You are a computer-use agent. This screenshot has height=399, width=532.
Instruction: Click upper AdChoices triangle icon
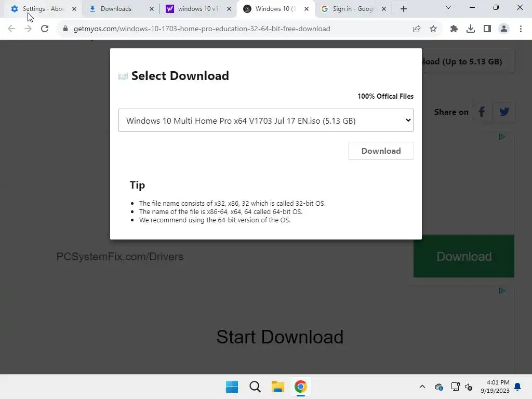point(502,137)
